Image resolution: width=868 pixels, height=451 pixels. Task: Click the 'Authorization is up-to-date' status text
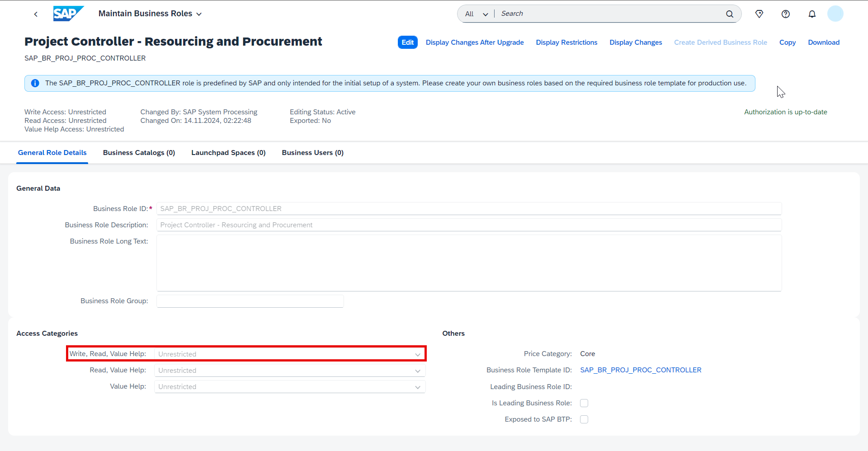point(786,112)
